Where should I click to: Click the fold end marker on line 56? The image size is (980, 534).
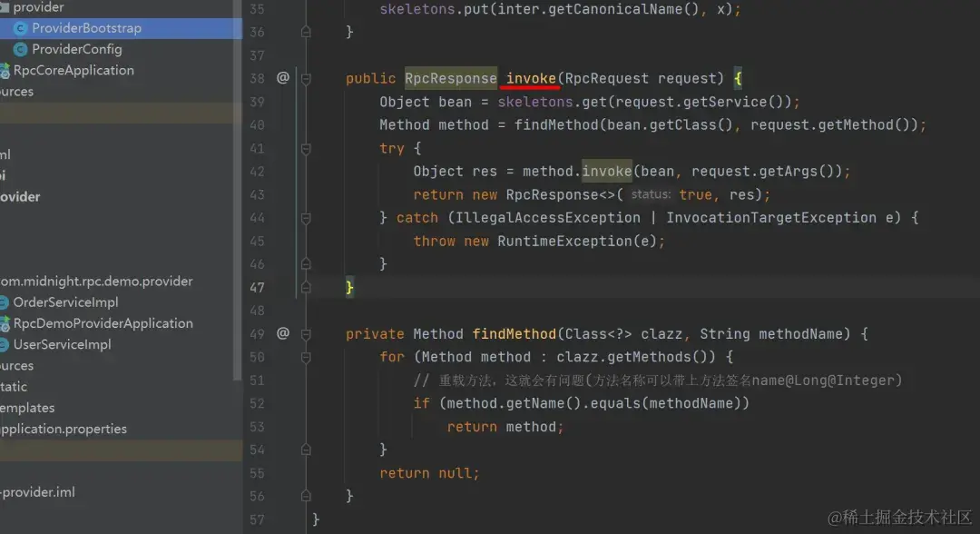click(306, 495)
